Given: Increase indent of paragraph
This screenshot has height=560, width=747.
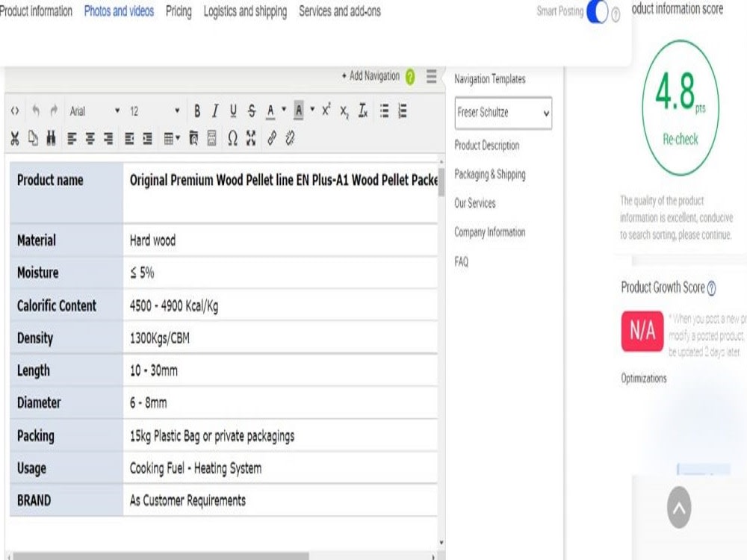Looking at the screenshot, I should coord(148,139).
